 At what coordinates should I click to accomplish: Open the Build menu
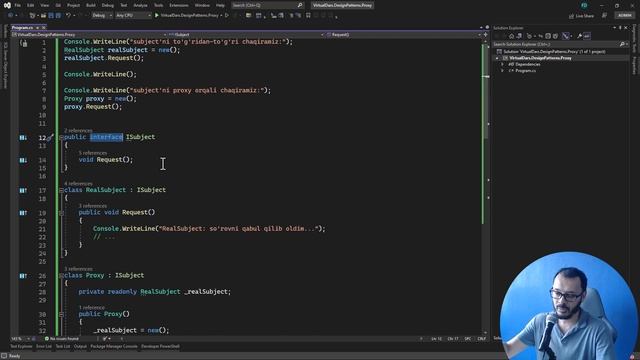pos(91,5)
